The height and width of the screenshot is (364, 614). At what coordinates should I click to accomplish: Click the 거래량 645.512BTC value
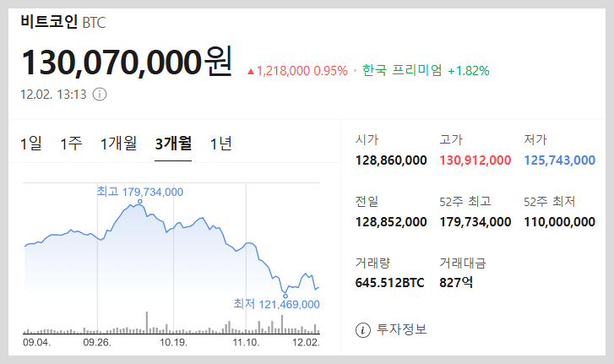[390, 282]
